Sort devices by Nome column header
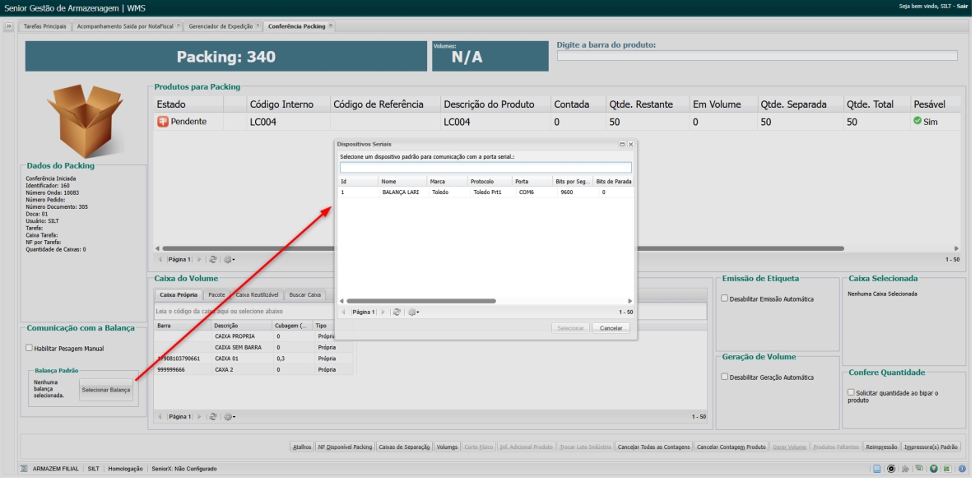This screenshot has height=486, width=980. click(x=403, y=181)
